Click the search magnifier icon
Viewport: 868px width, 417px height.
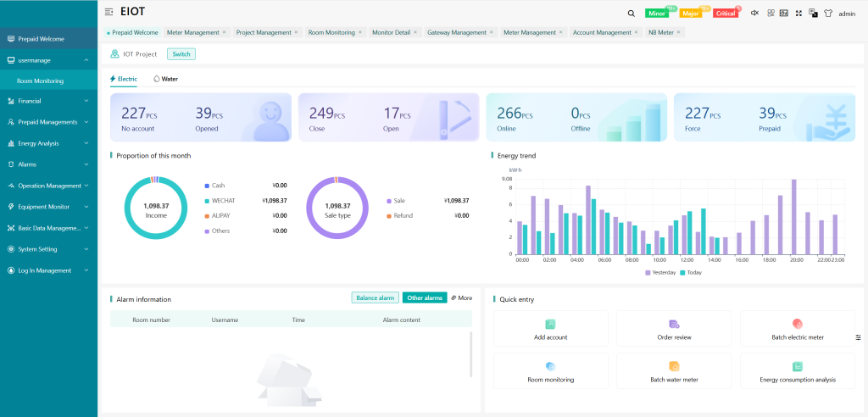pos(631,14)
